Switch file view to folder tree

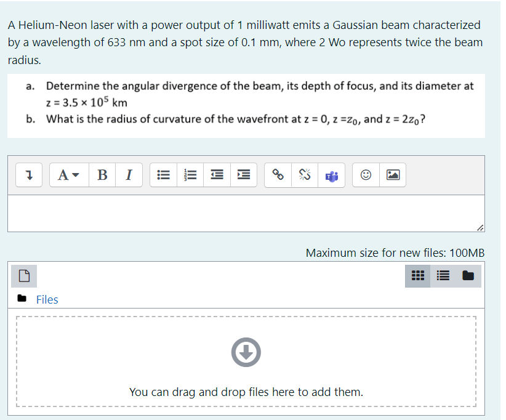(x=468, y=276)
